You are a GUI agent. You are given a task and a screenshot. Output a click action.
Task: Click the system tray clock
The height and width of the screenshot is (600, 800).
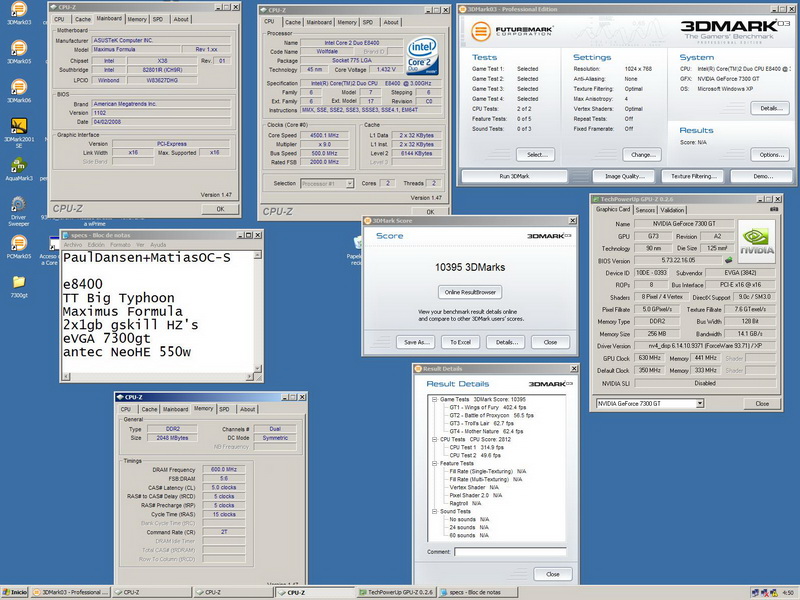[x=788, y=593]
